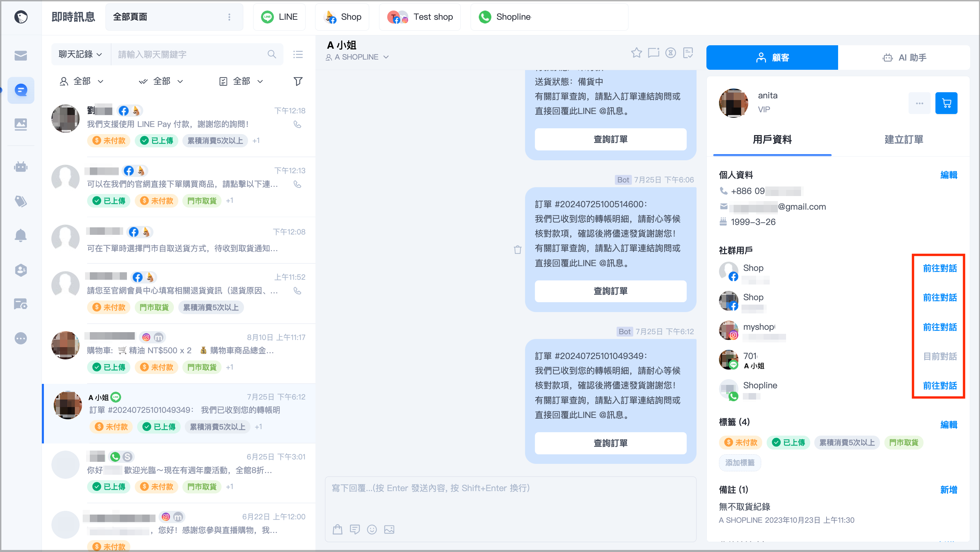Click the note edit icon in chat header
Screen dimensions: 980x552
(688, 52)
